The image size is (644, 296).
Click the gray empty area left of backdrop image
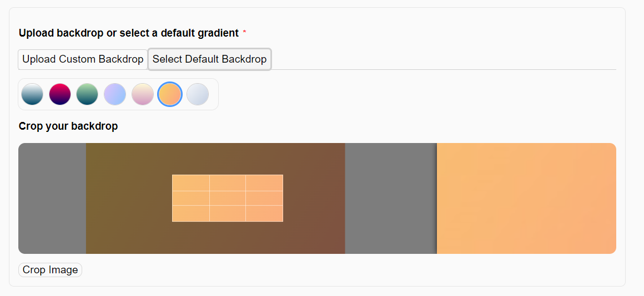pos(52,198)
